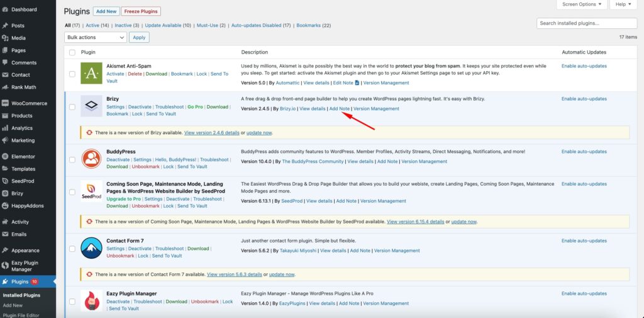The image size is (644, 318).
Task: Click Version Management for Contact Form 7
Action: 397,251
